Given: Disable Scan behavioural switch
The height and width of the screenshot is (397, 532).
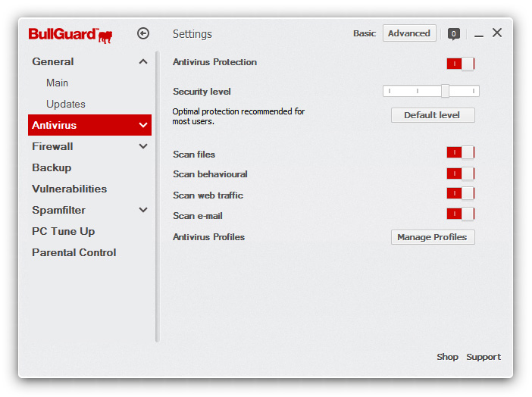Looking at the screenshot, I should pos(461,173).
